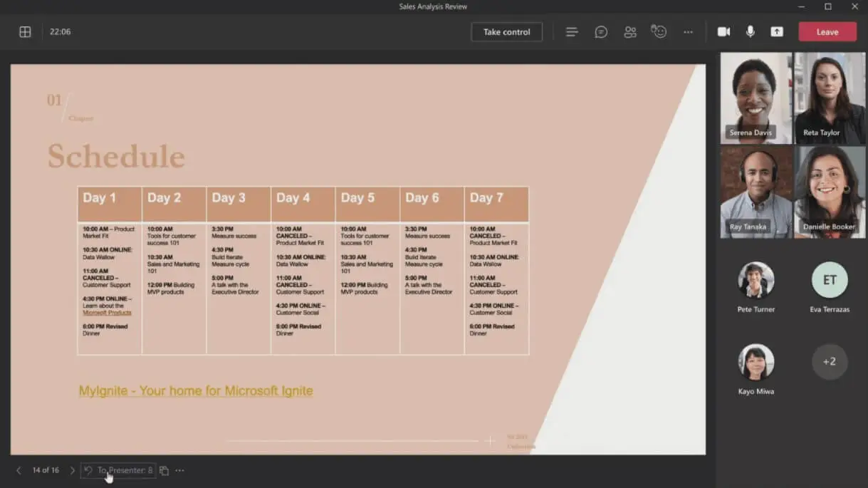The width and height of the screenshot is (868, 488).
Task: Open the slide pop-out icon near slide controls
Action: click(x=163, y=470)
